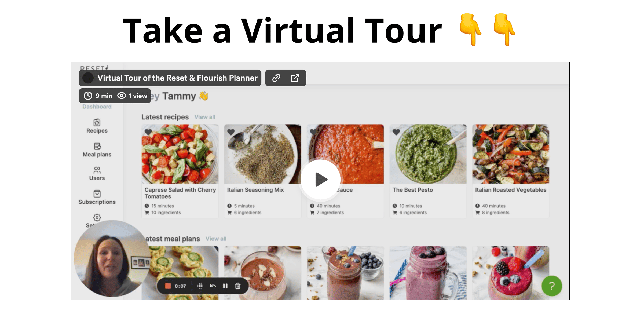Click the video title Virtual Tour label

click(x=177, y=78)
